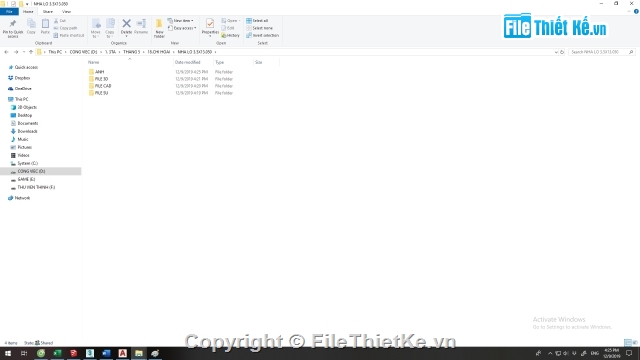Click the Pin to Quick access icon
Screen dimensions: 640x360
[x=13, y=24]
